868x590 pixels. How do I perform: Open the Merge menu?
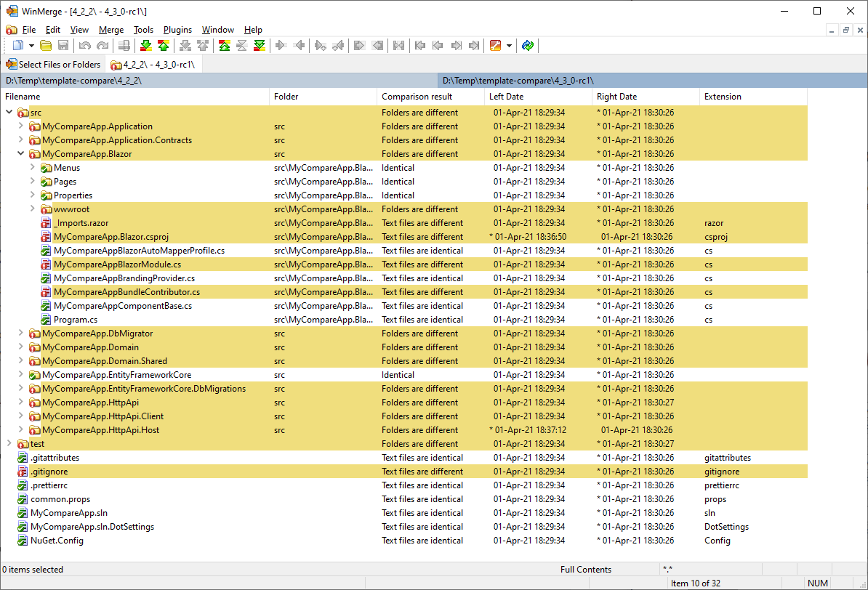pos(111,30)
